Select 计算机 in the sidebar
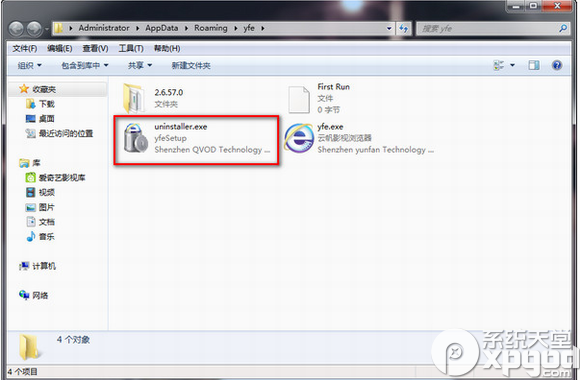This screenshot has width=580, height=380. (44, 266)
